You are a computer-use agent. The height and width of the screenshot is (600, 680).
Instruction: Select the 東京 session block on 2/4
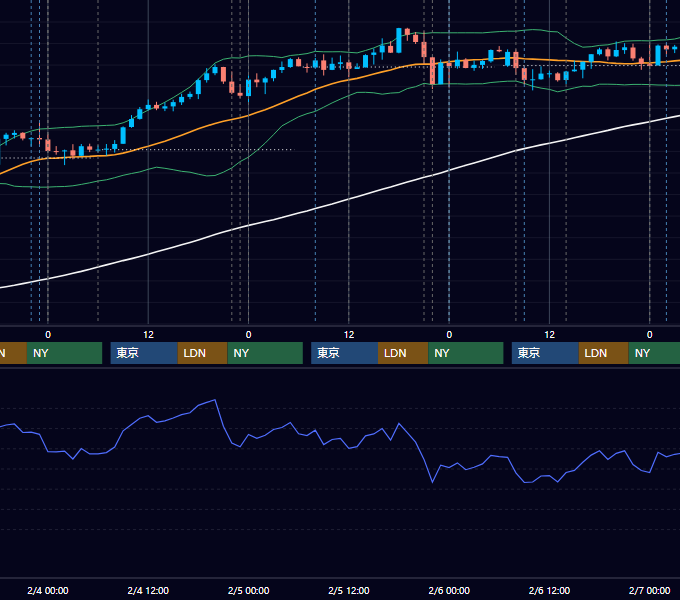coord(144,353)
